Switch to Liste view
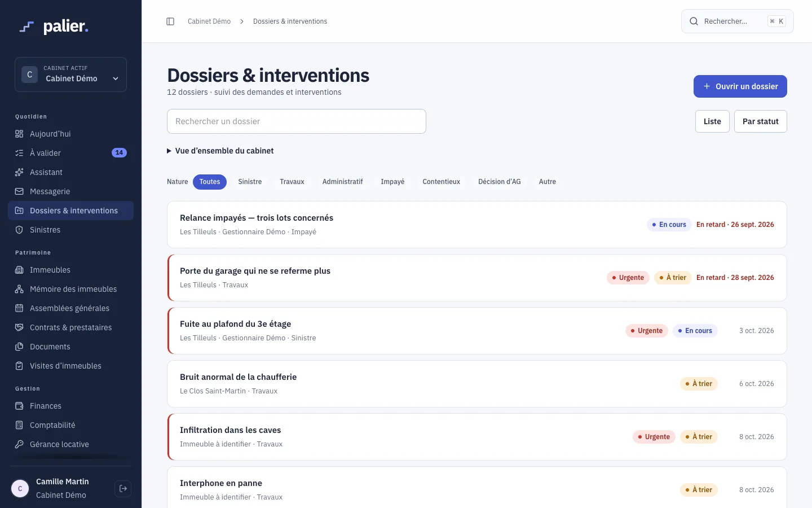 click(x=712, y=121)
